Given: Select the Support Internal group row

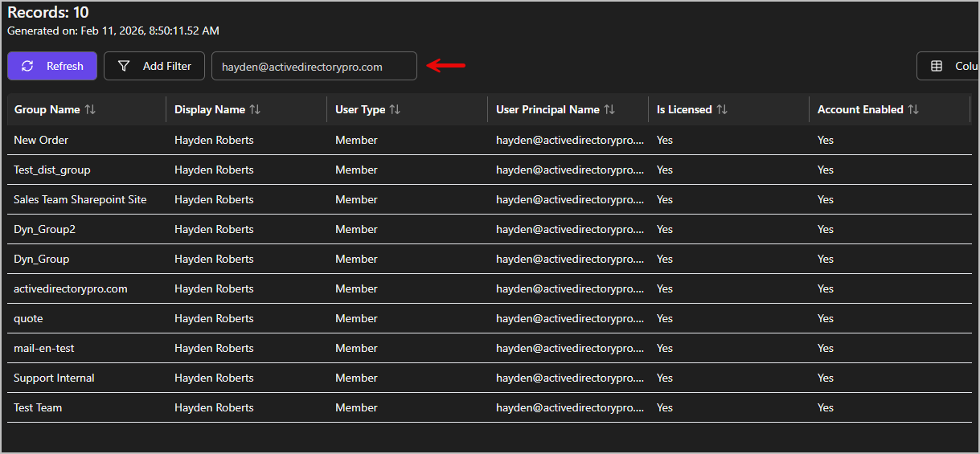Looking at the screenshot, I should click(x=489, y=378).
